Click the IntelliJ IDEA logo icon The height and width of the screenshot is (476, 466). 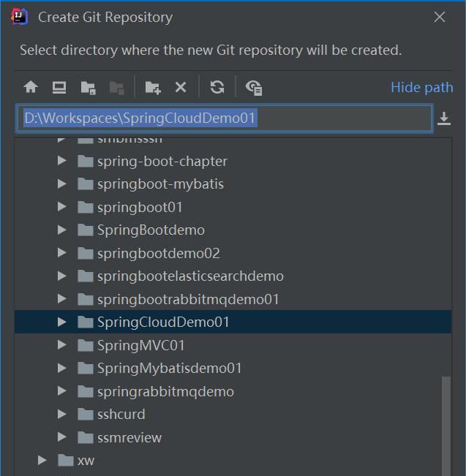20,17
